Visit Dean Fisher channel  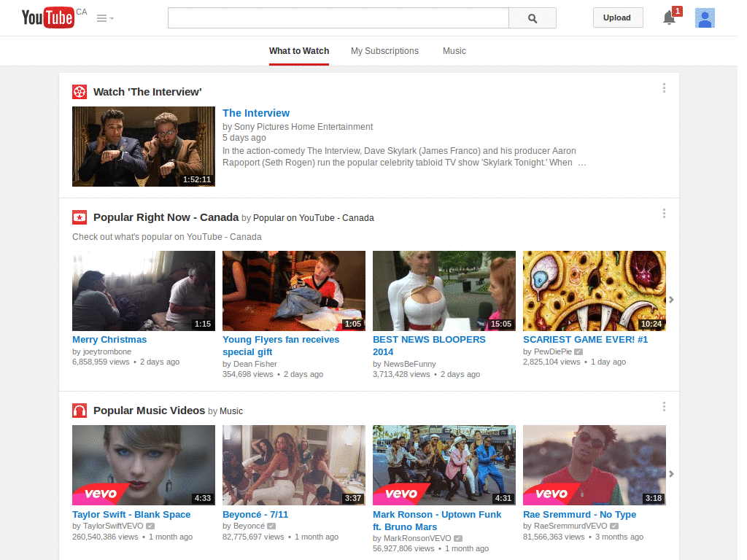(255, 365)
